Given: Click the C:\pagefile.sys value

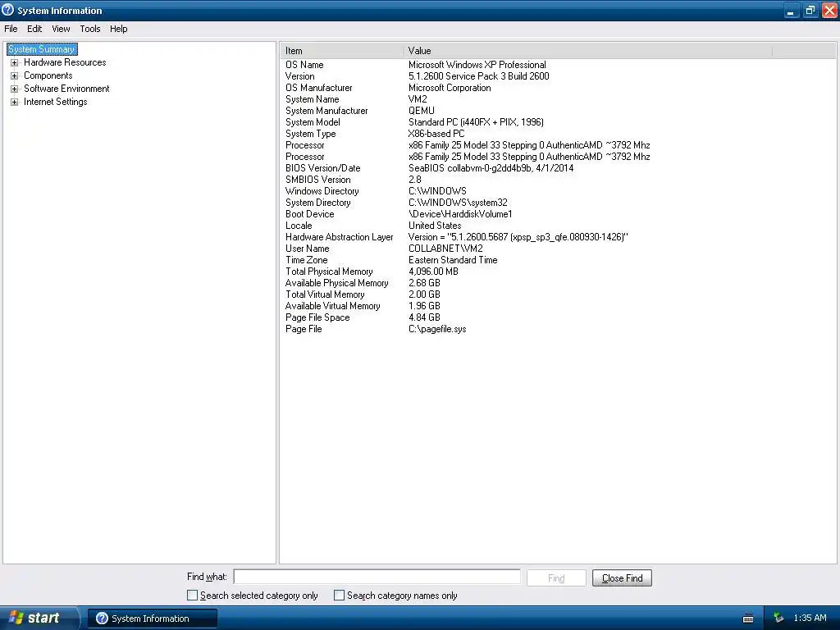Looking at the screenshot, I should (437, 329).
